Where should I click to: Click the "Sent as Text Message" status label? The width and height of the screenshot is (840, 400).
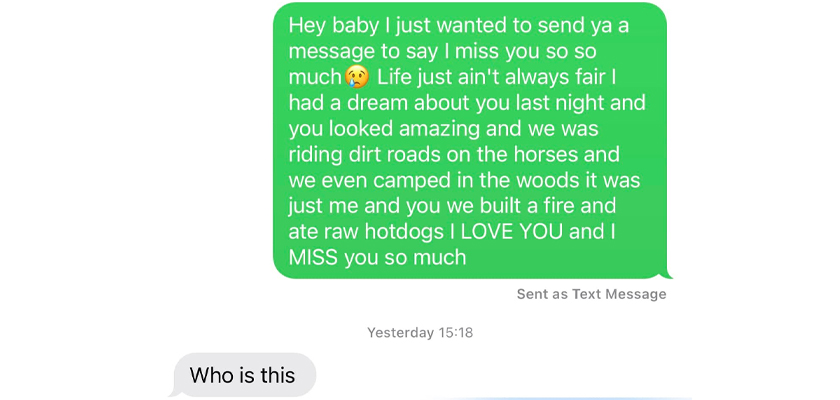coord(591,294)
